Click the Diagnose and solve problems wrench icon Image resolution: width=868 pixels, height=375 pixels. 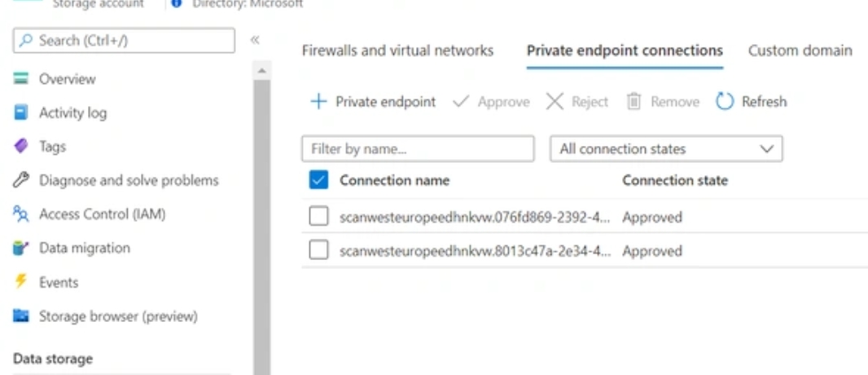(22, 180)
